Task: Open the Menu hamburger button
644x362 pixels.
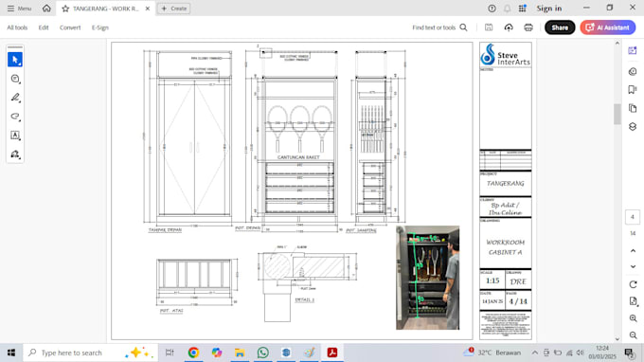Action: pos(19,9)
